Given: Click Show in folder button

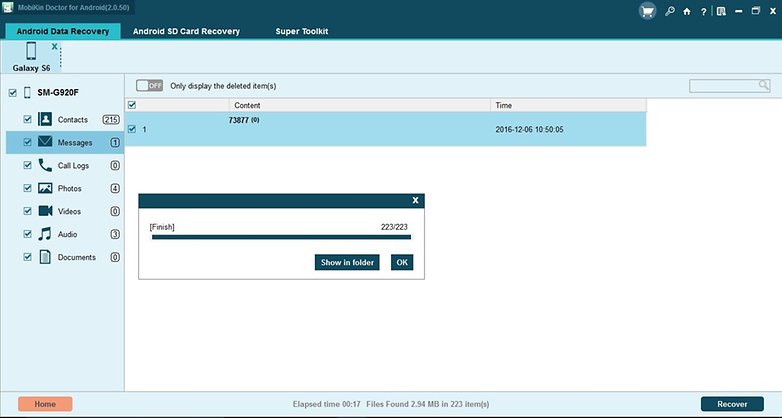Looking at the screenshot, I should click(x=346, y=262).
